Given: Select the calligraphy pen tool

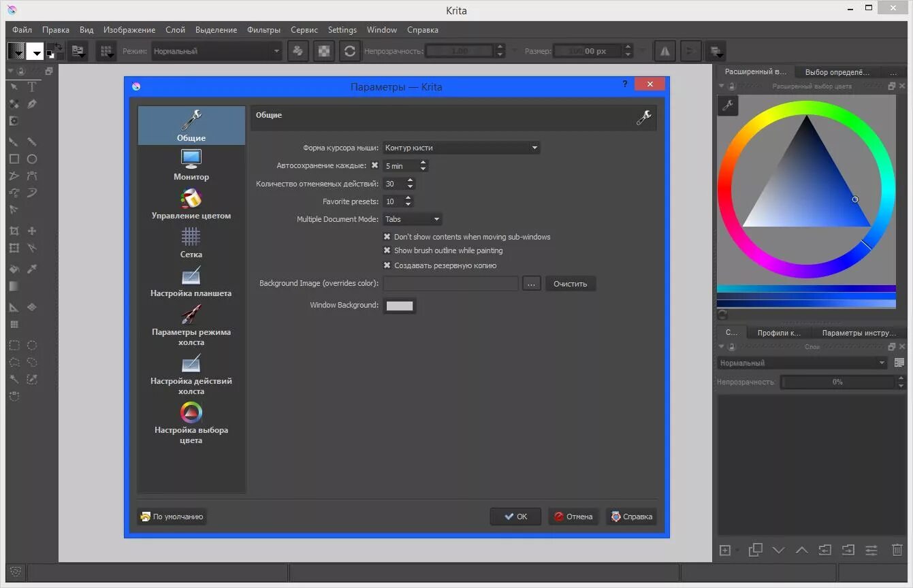Looking at the screenshot, I should 31,104.
